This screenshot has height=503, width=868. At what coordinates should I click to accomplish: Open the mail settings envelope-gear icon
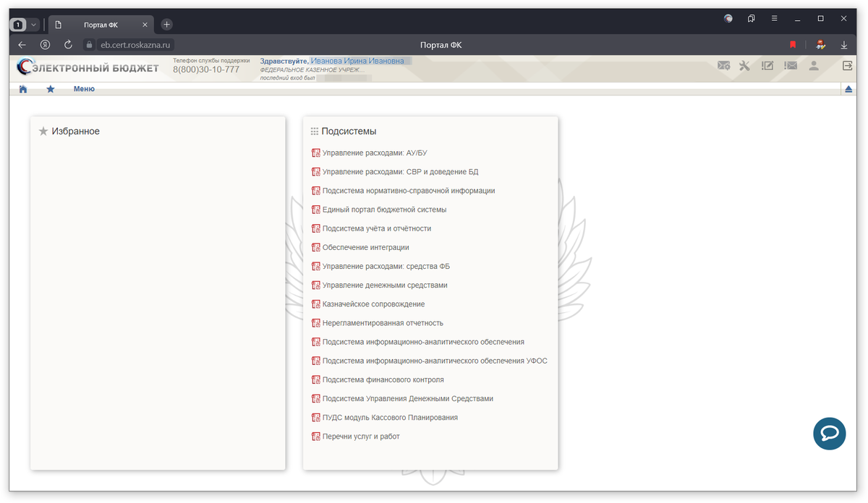pos(723,66)
